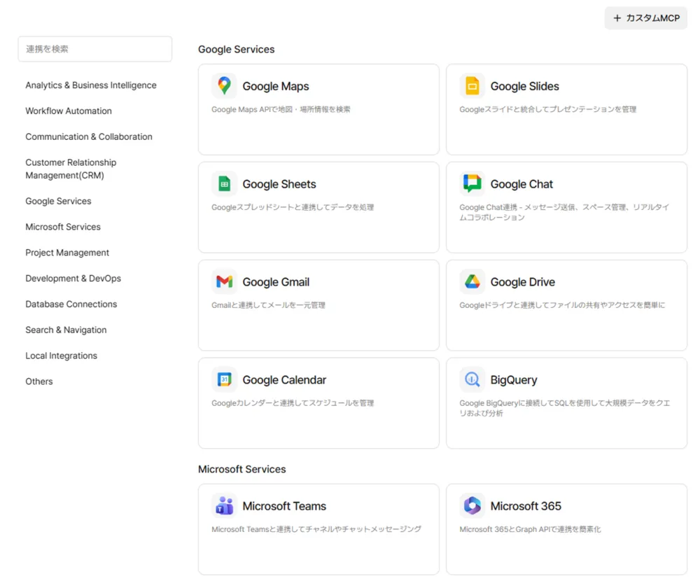Viewport: 700px width, 588px height.
Task: Open the Workflow Automation category
Action: click(x=69, y=111)
